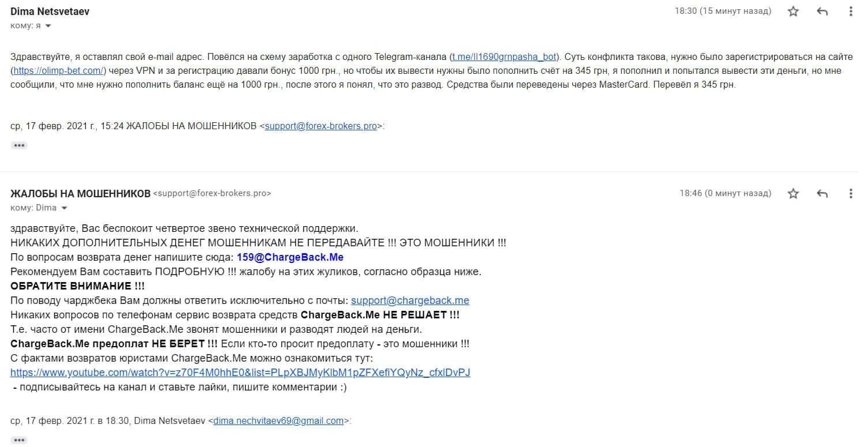Click the support@forex-brokers.pro quoted address link
This screenshot has width=868, height=447.
pyautogui.click(x=321, y=126)
